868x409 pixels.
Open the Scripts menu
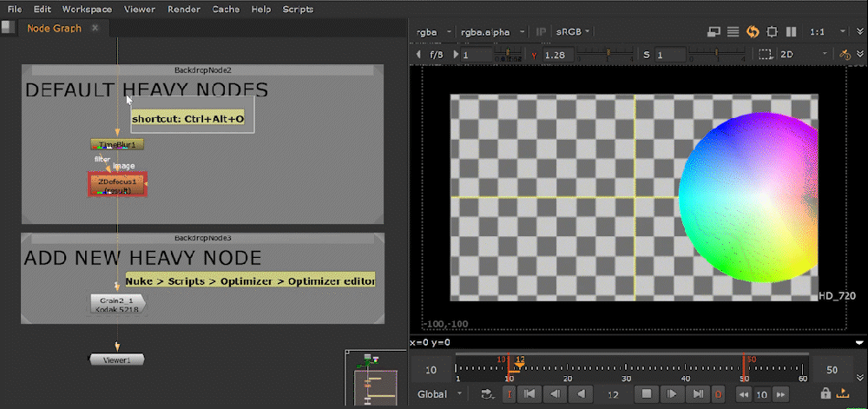(x=298, y=10)
